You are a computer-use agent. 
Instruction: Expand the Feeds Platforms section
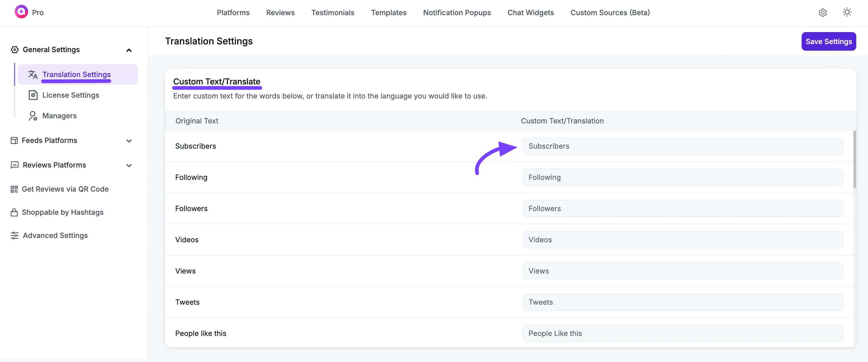click(x=129, y=141)
